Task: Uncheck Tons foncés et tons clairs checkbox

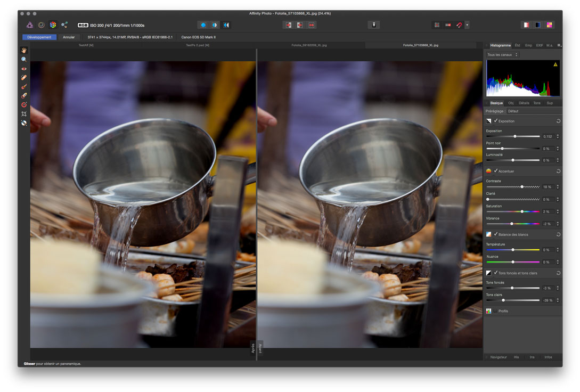Action: click(496, 273)
